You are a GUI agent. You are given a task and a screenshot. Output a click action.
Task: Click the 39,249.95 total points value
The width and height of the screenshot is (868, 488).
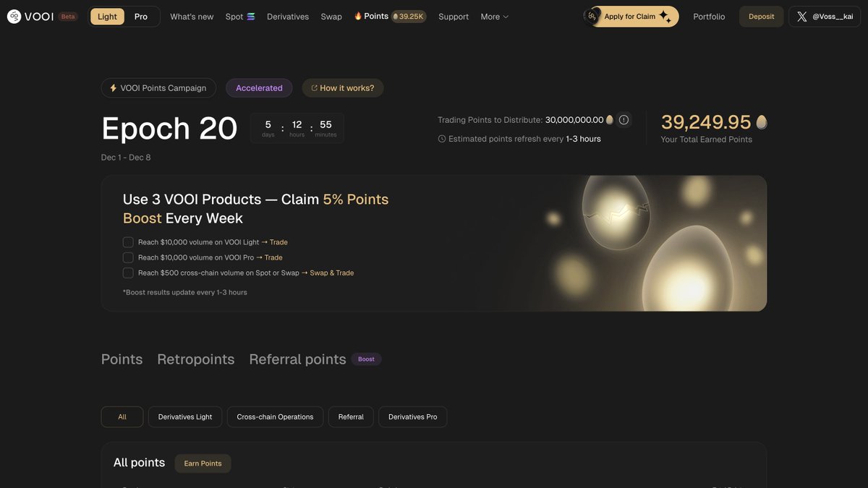pos(706,122)
